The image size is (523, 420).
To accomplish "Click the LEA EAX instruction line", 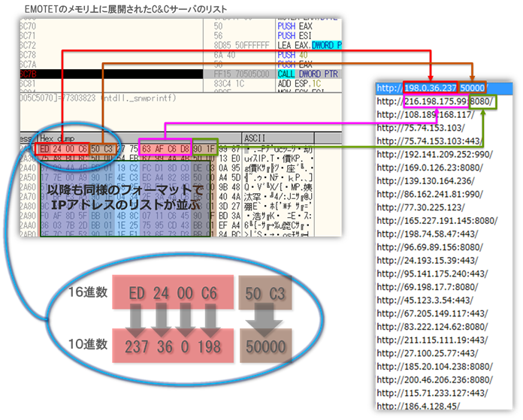I will [x=309, y=46].
